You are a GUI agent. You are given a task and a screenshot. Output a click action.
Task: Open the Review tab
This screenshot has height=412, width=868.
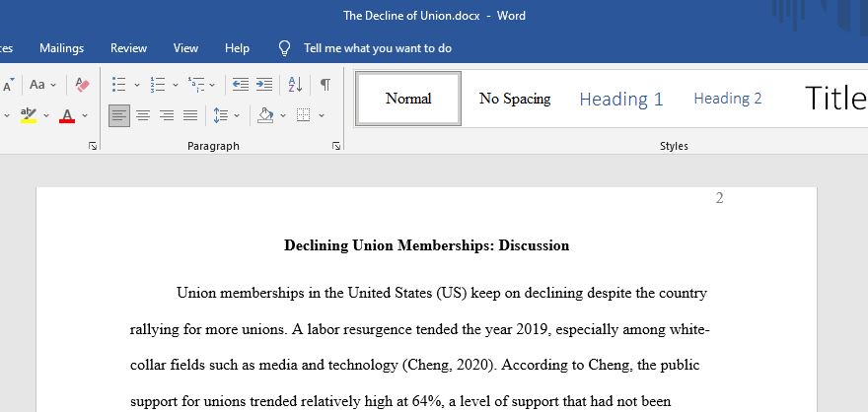(x=128, y=48)
